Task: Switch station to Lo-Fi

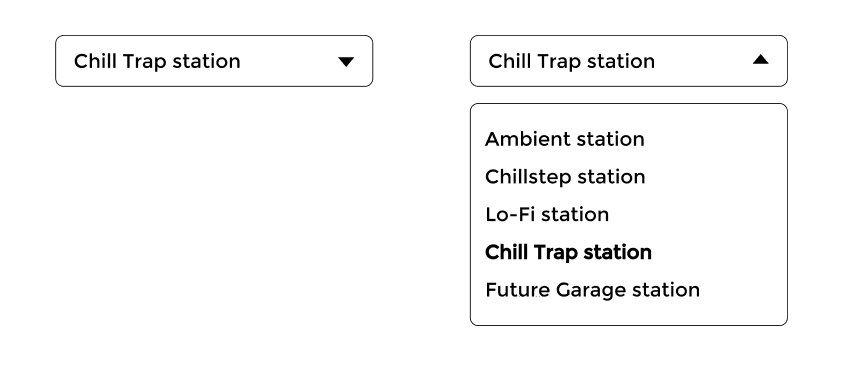Action: click(x=547, y=214)
